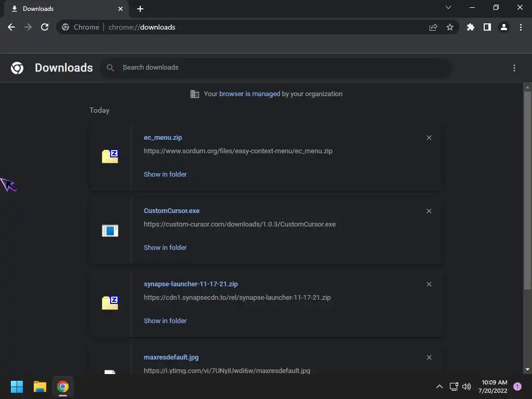
Task: Open the notification badge in the taskbar
Action: click(517, 387)
